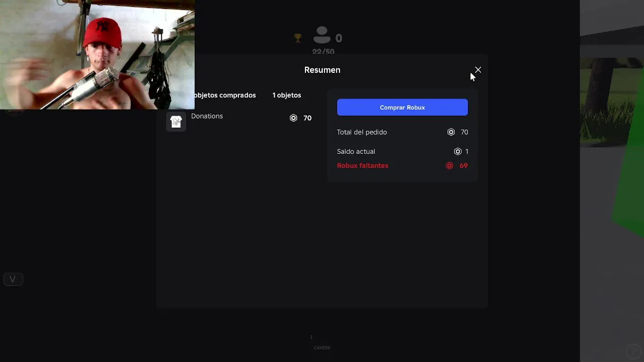This screenshot has width=644, height=362.
Task: Click the 1 objetos count text
Action: [x=287, y=95]
